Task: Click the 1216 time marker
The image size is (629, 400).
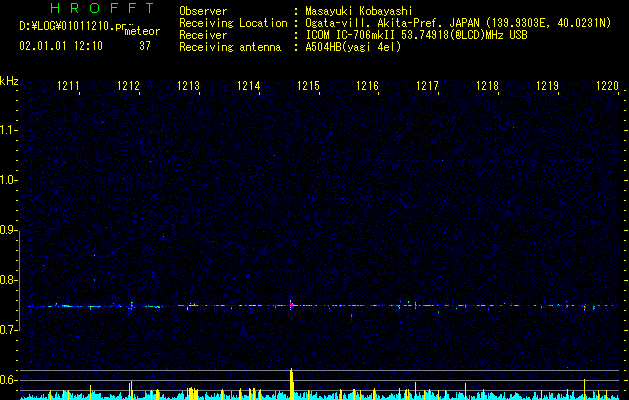Action: tap(368, 86)
